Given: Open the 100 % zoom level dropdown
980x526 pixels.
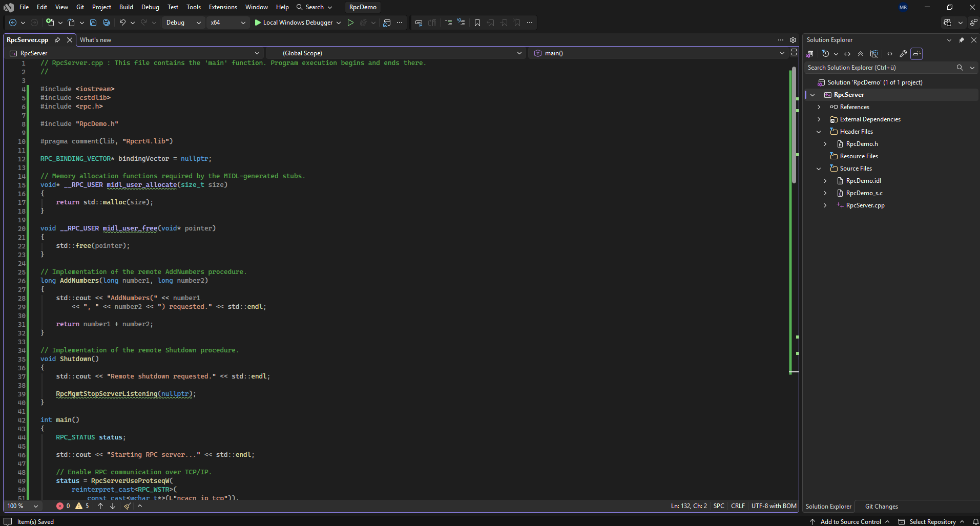Looking at the screenshot, I should pyautogui.click(x=23, y=506).
